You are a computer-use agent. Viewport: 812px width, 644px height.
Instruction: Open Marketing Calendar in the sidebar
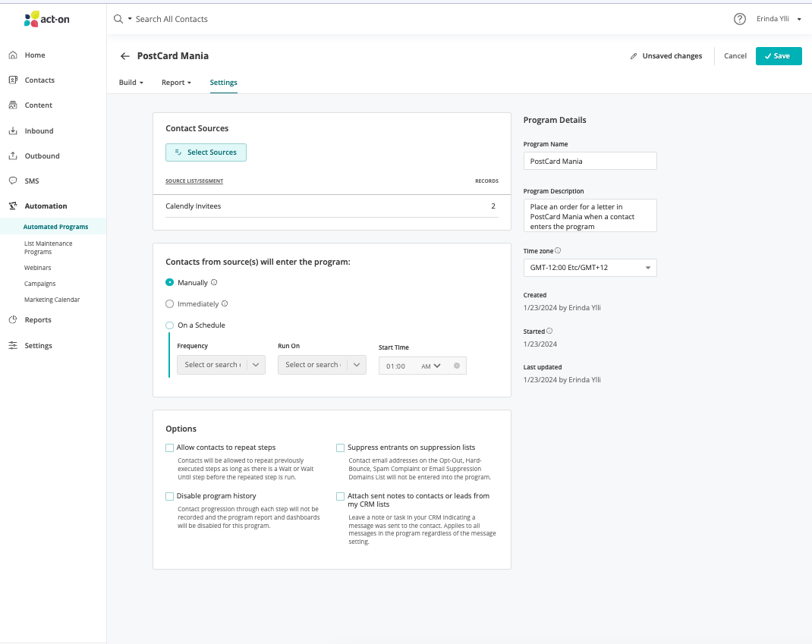pyautogui.click(x=52, y=300)
